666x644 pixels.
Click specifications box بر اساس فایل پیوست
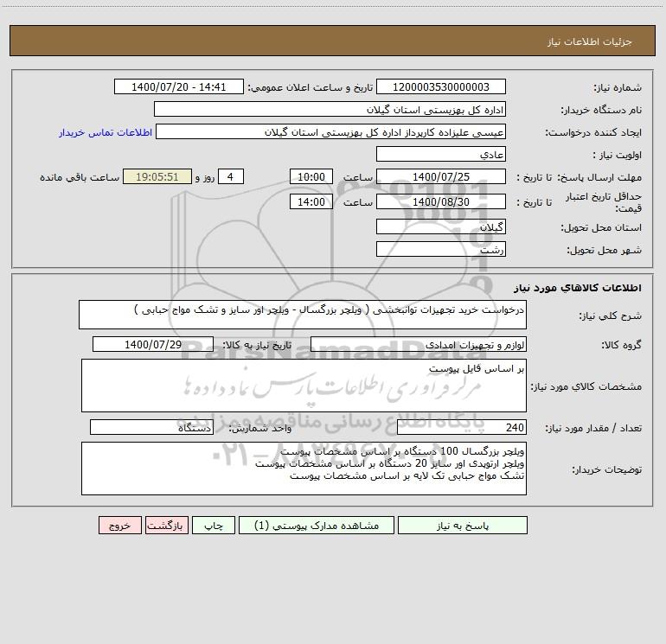click(304, 386)
